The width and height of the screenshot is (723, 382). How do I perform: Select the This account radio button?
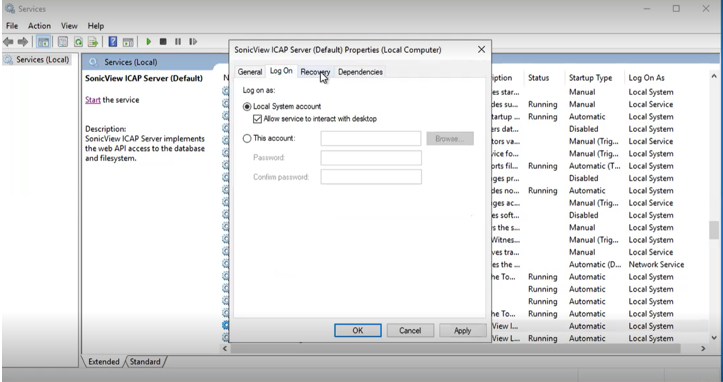point(247,138)
